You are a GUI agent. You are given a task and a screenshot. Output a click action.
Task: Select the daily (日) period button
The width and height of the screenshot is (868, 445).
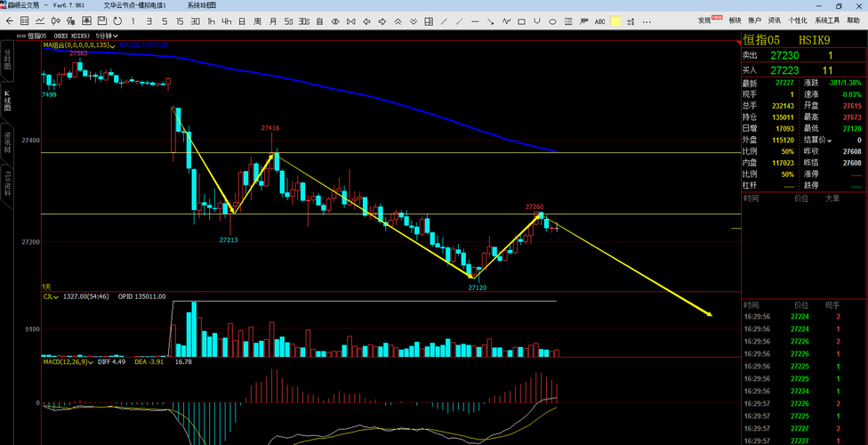(x=242, y=21)
